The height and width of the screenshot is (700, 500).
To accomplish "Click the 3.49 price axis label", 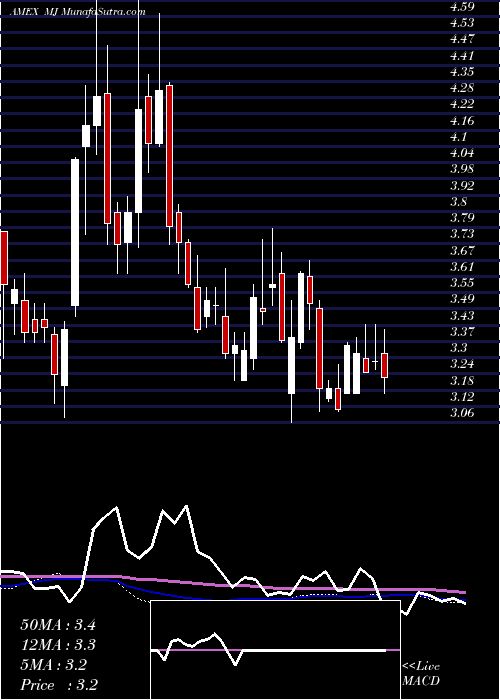I will tap(462, 299).
